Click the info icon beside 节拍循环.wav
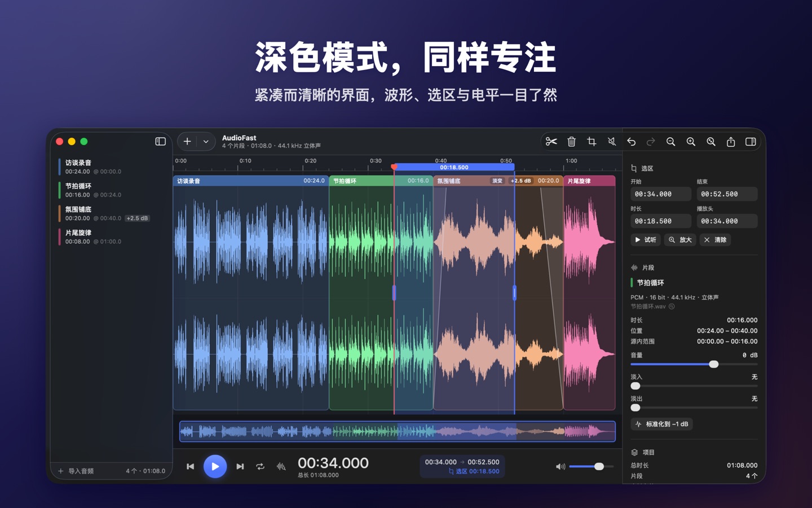 click(672, 306)
